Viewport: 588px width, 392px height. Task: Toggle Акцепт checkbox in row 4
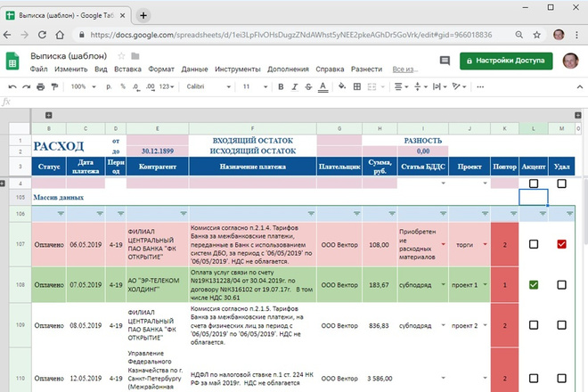pos(534,184)
